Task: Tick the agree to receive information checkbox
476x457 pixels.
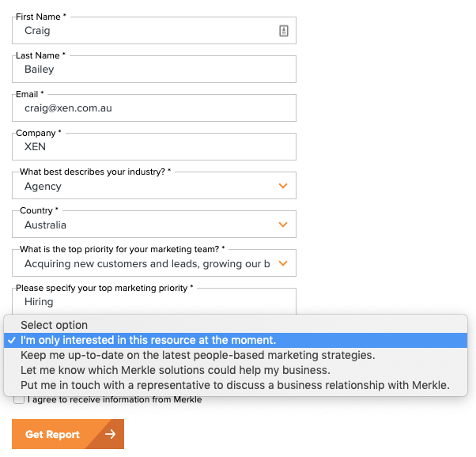Action: [x=18, y=400]
